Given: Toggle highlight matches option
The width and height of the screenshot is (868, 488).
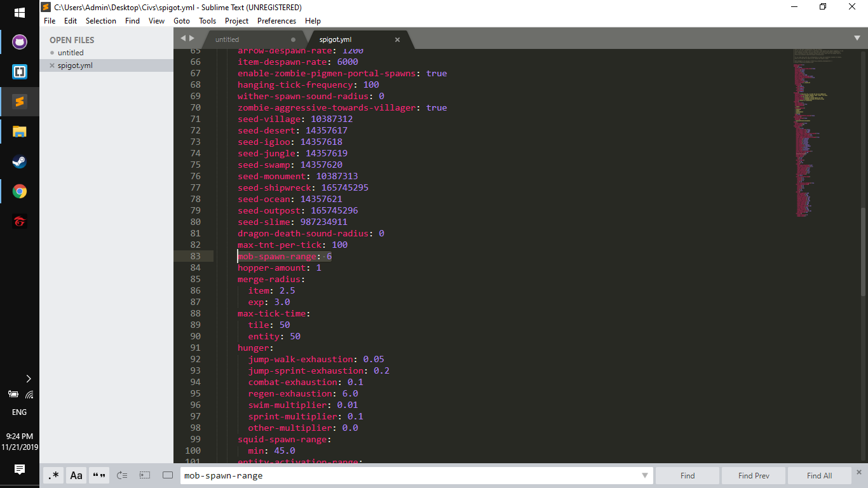Looking at the screenshot, I should click(168, 475).
